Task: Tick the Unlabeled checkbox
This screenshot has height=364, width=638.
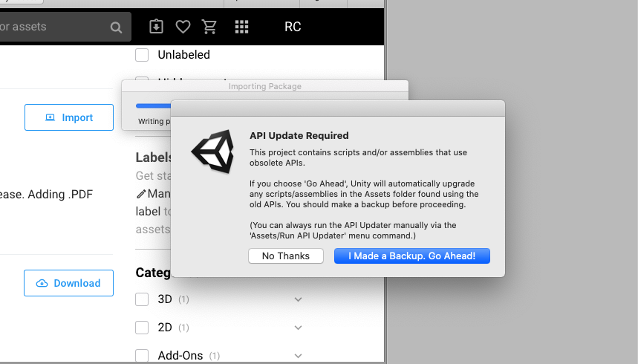Action: coord(142,54)
